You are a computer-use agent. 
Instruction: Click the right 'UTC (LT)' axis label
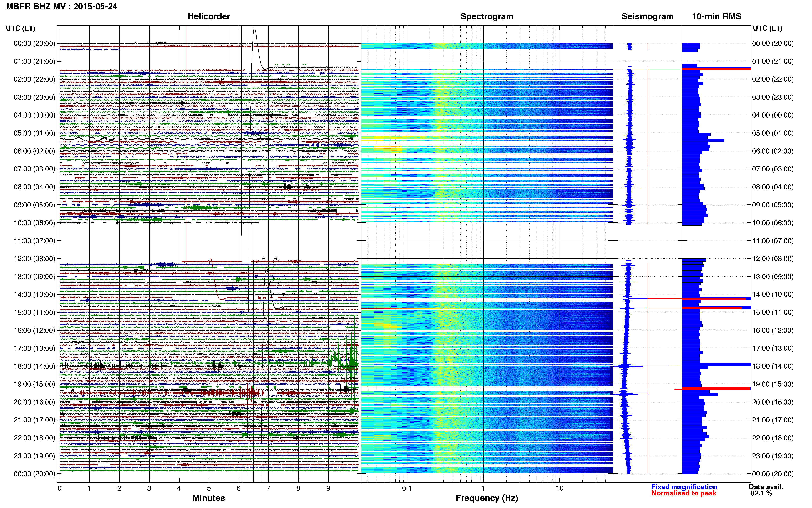[767, 28]
